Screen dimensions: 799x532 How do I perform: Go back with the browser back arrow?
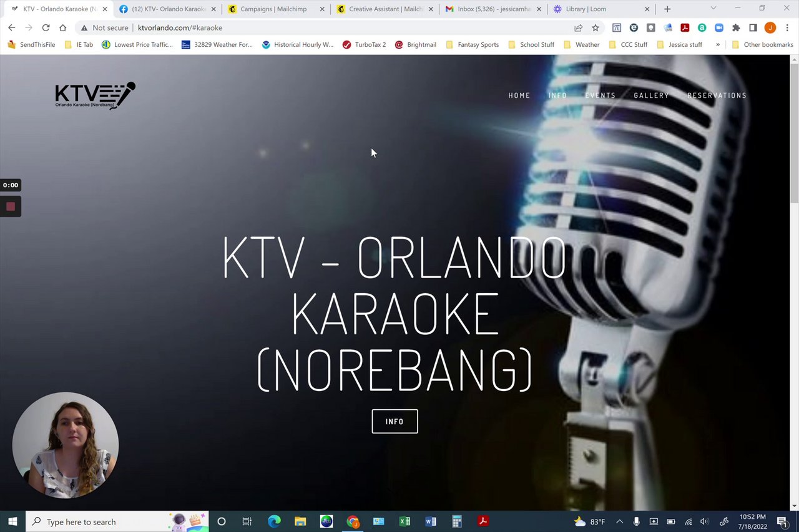coord(11,27)
